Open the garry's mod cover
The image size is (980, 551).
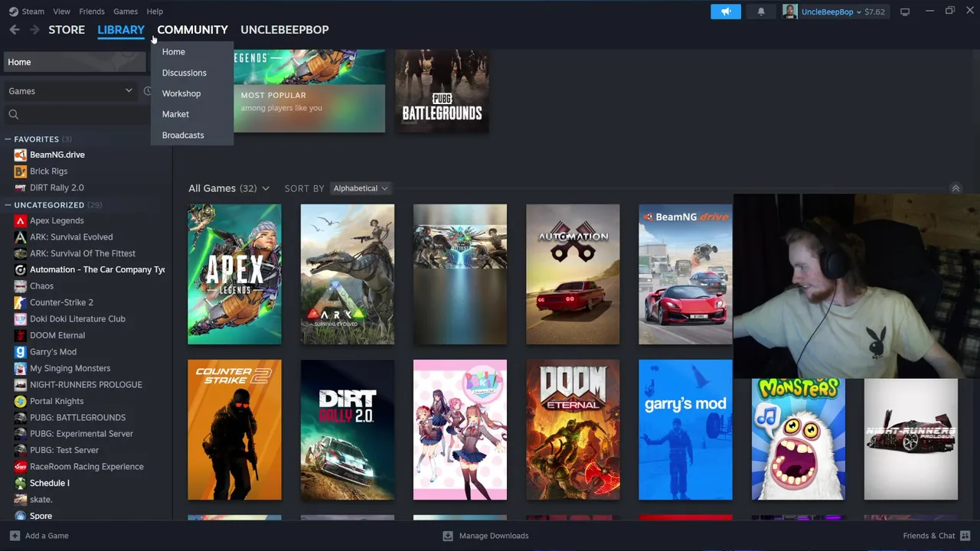click(x=685, y=430)
